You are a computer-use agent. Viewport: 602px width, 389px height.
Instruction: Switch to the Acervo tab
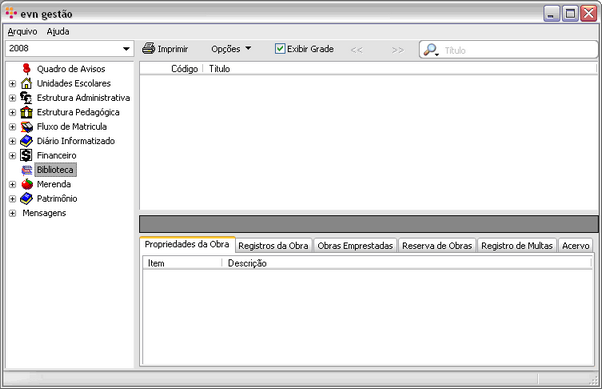[x=576, y=246]
